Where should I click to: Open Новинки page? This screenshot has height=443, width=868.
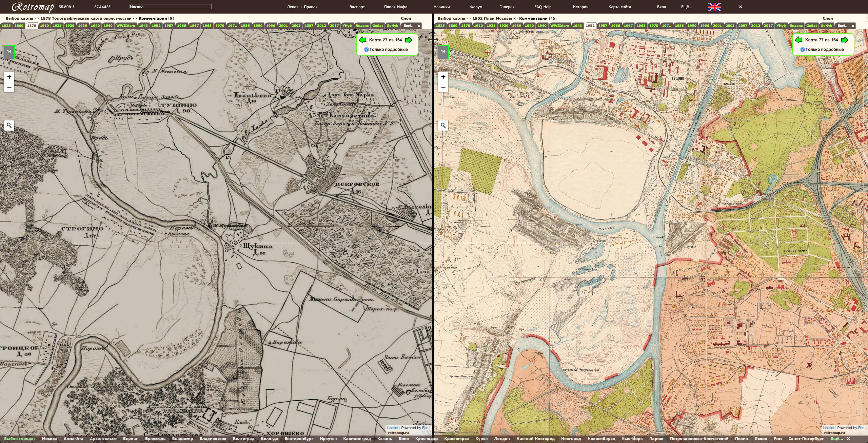[x=441, y=7]
